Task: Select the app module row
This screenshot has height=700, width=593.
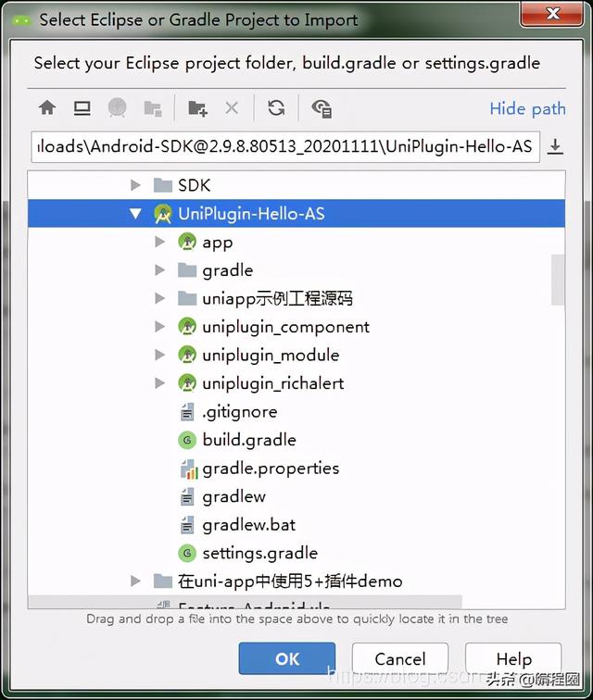Action: pyautogui.click(x=296, y=242)
